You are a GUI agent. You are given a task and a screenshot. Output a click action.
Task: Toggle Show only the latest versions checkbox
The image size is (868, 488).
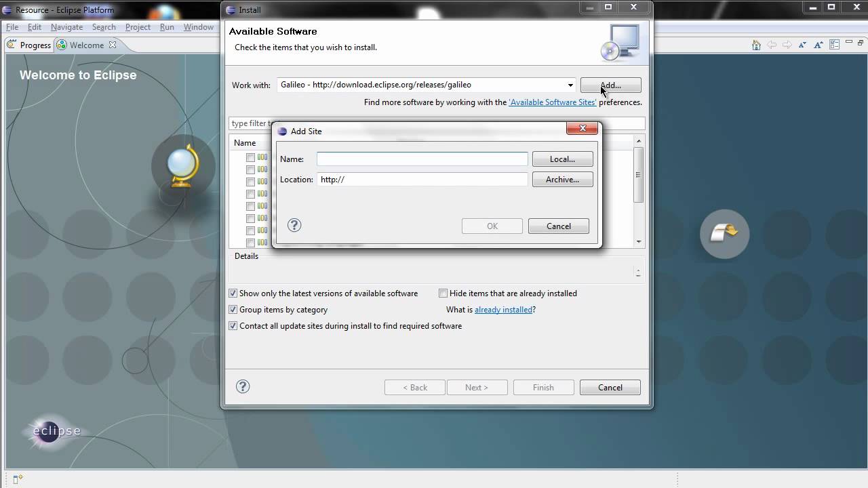[x=233, y=293]
